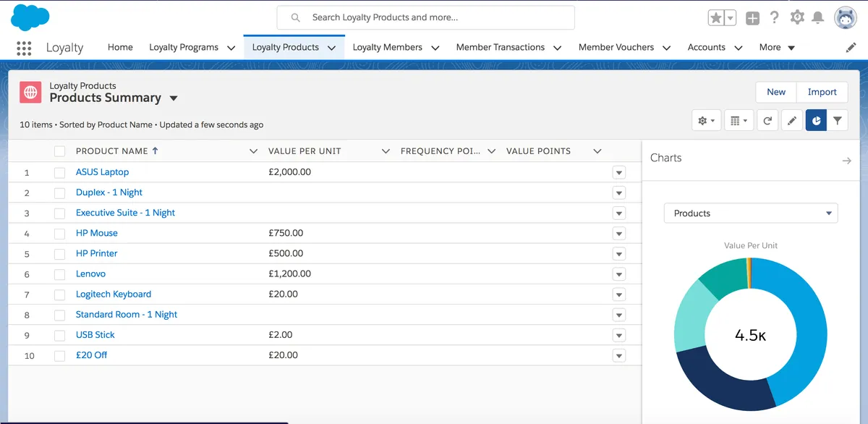Open the App Launcher grid icon
The width and height of the screenshot is (868, 424).
(x=24, y=48)
